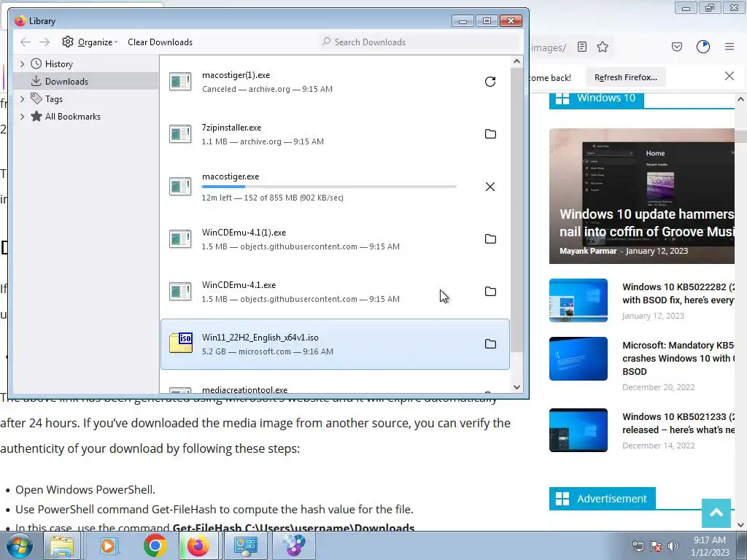Expand the Tags tree item
The height and width of the screenshot is (560, 747).
[22, 99]
